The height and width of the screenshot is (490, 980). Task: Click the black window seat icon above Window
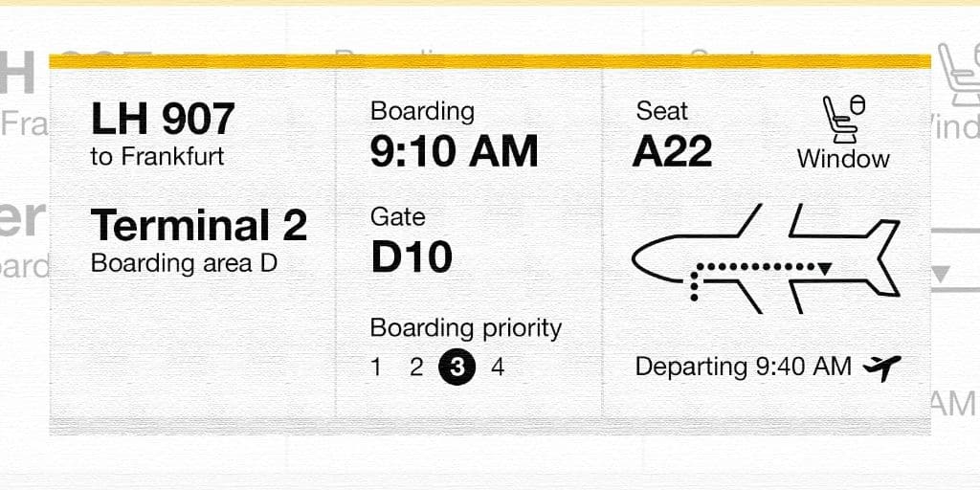coord(843,119)
